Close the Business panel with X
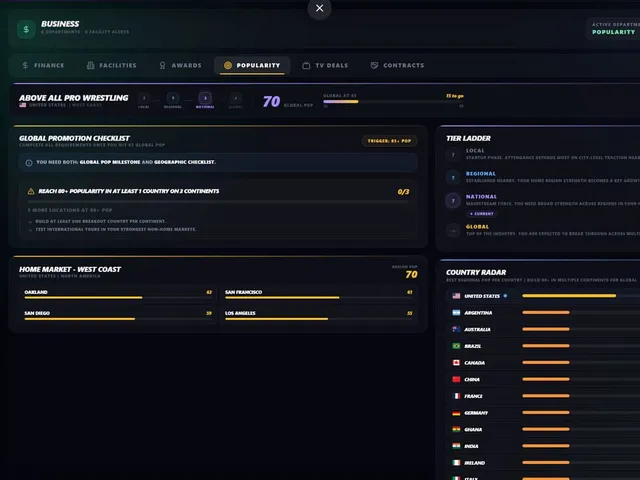This screenshot has width=640, height=480. pos(319,8)
